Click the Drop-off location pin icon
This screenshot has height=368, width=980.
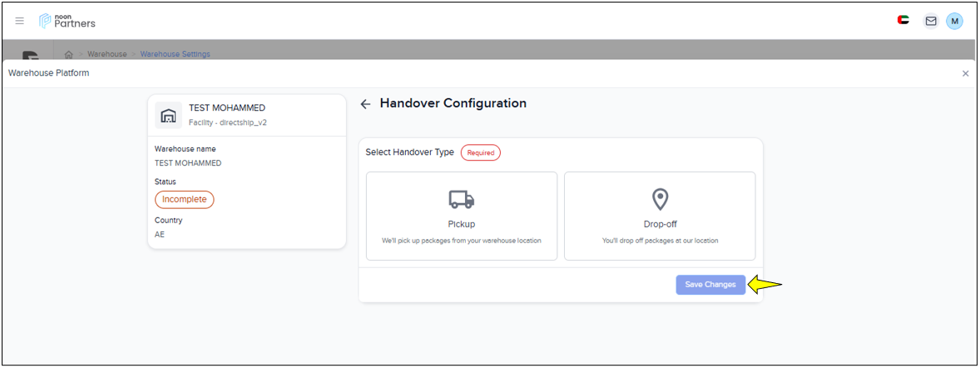pyautogui.click(x=660, y=200)
